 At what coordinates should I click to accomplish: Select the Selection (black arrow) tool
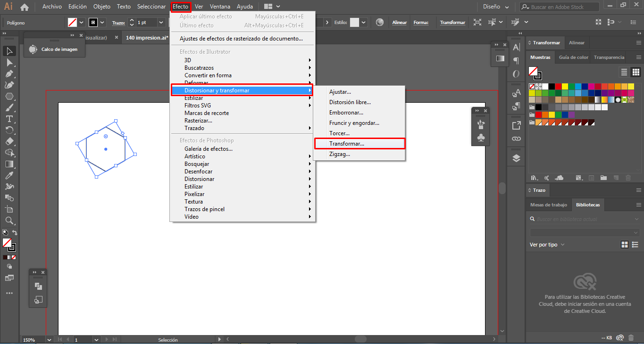click(x=9, y=51)
